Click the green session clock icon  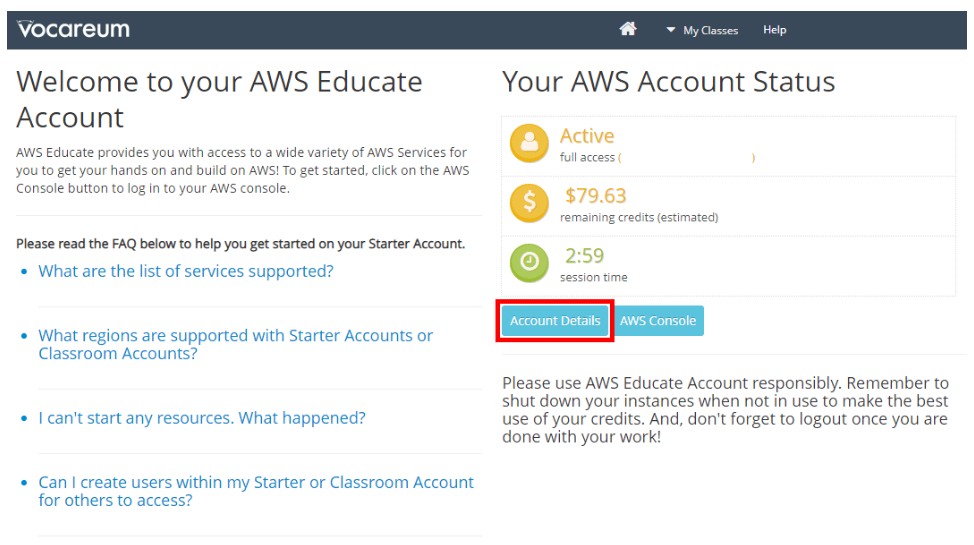[529, 263]
